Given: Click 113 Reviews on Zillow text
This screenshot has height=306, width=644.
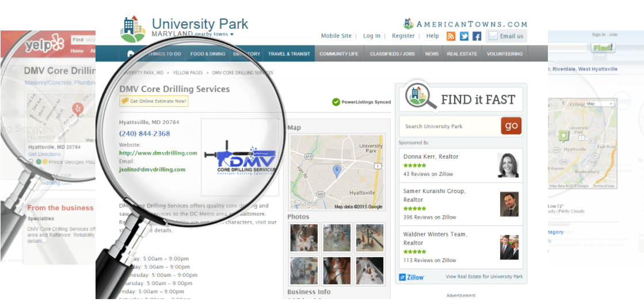Looking at the screenshot, I should pos(429,261).
